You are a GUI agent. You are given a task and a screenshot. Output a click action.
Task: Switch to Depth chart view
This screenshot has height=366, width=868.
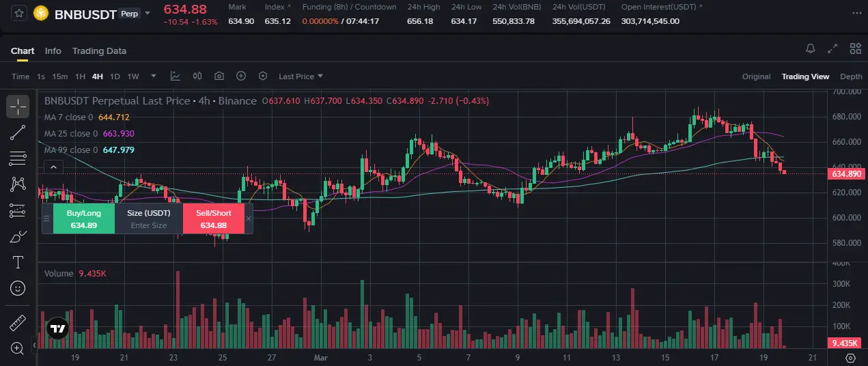point(851,76)
